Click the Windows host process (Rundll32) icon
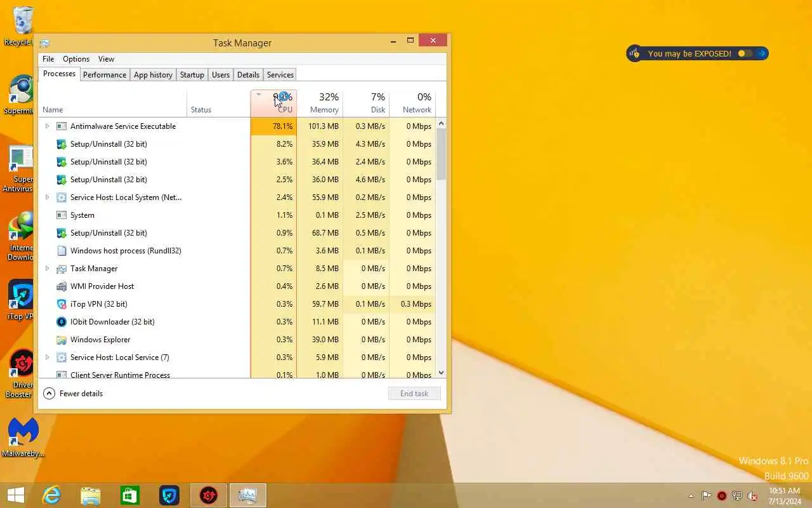 coord(62,251)
